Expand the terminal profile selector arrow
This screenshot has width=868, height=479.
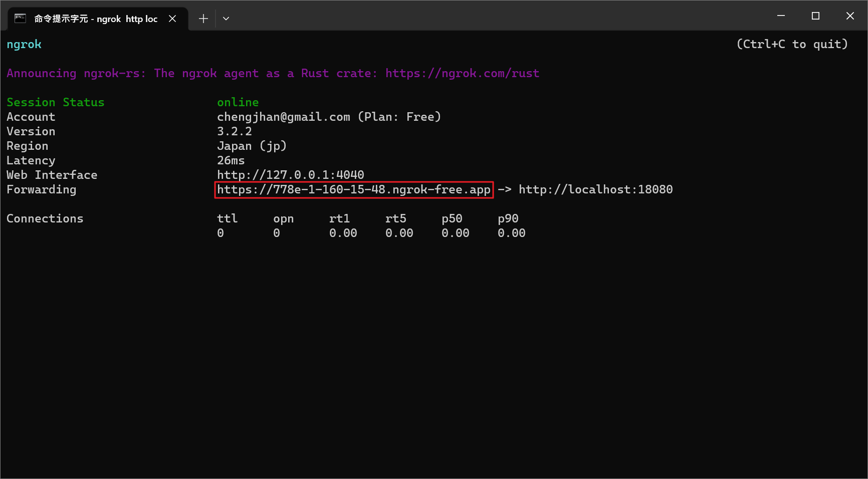(x=226, y=18)
